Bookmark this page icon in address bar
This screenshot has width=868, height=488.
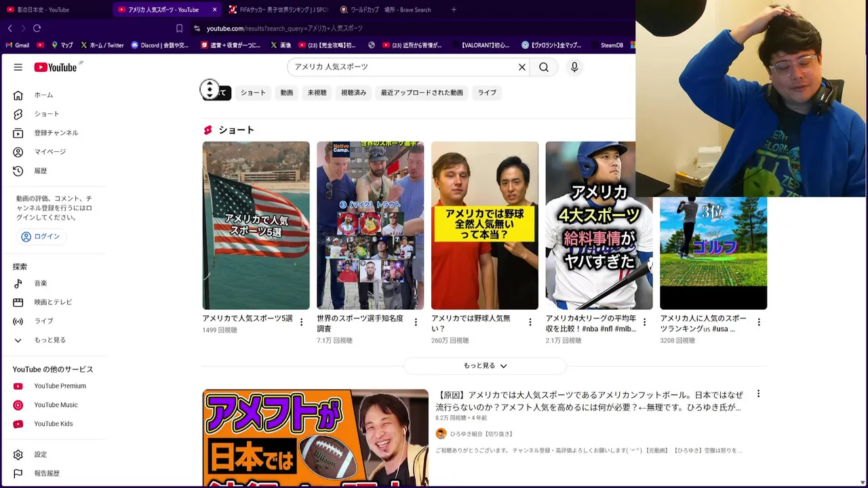[x=179, y=28]
